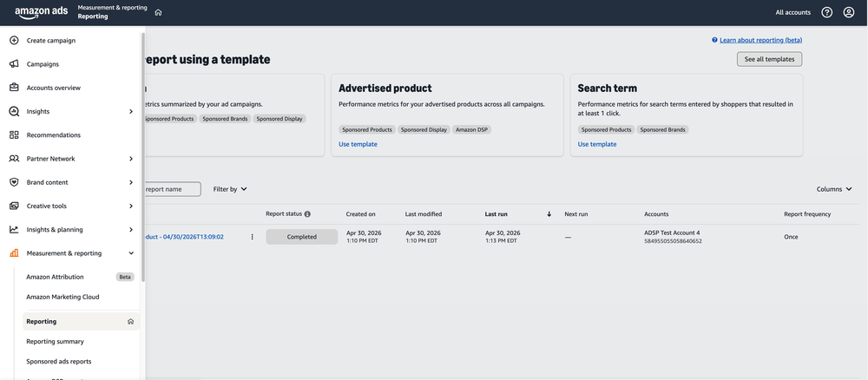Click the Last modified column header
868x380 pixels.
pyautogui.click(x=424, y=214)
